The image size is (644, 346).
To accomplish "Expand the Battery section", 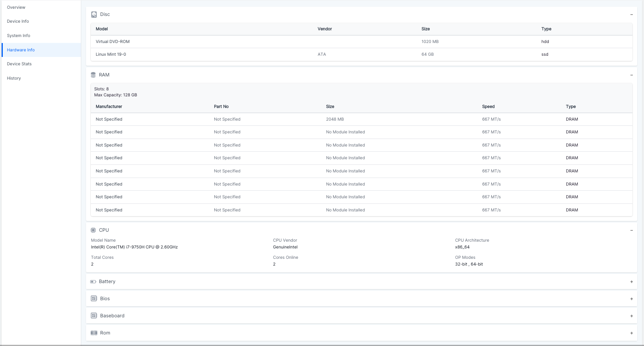I will tap(631, 282).
